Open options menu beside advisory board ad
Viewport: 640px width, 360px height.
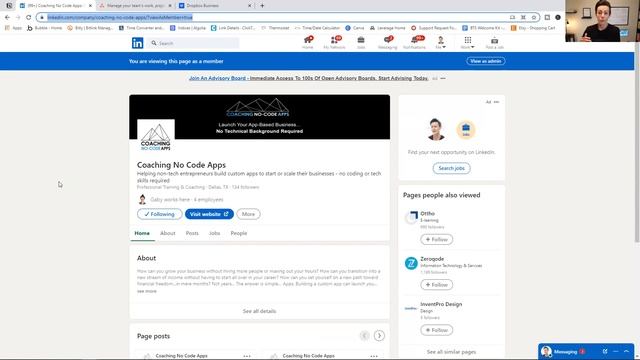pyautogui.click(x=443, y=78)
